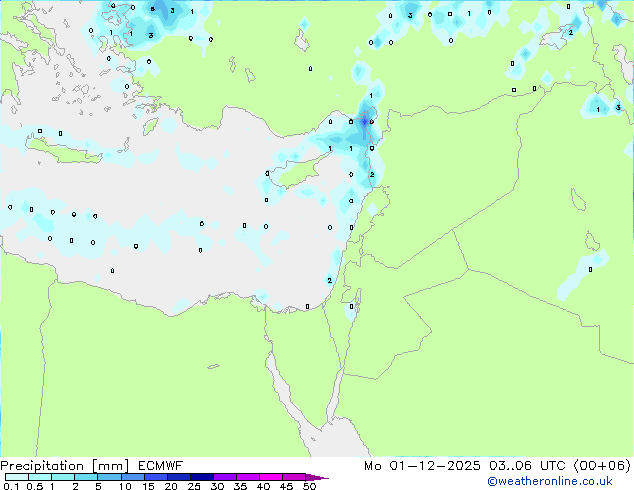Click the date 'Mo 01-12-2025'

click(422, 466)
